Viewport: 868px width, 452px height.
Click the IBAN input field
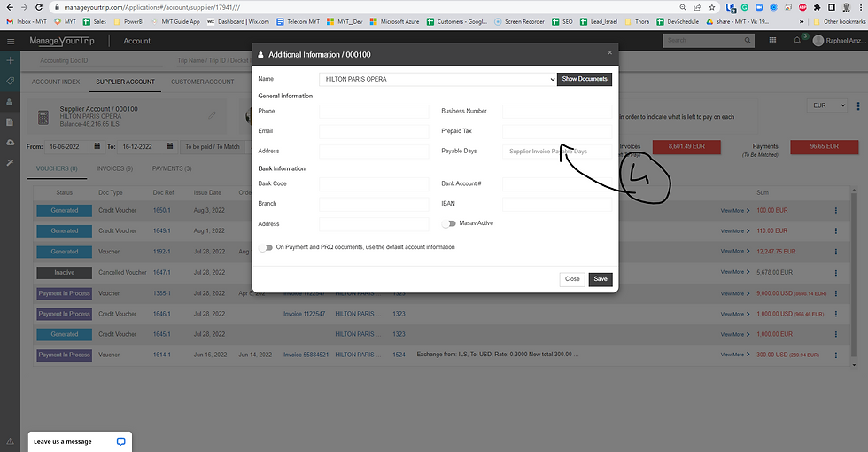[x=557, y=204]
